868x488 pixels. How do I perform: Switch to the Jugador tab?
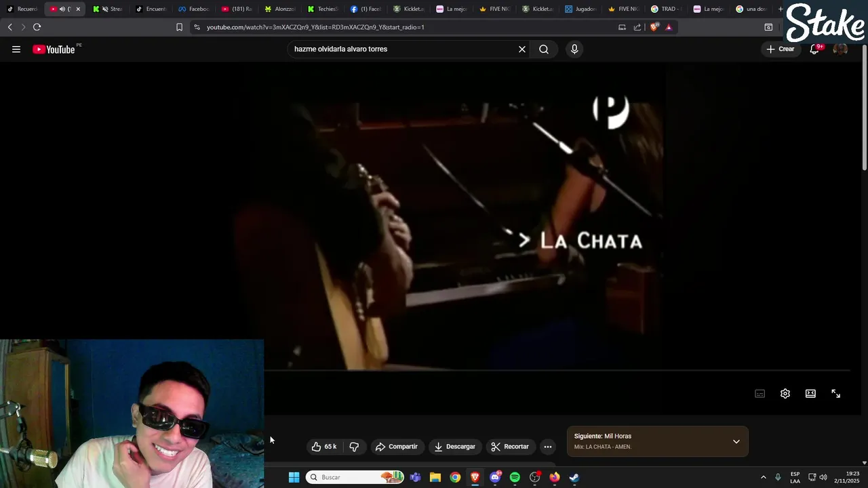[580, 9]
